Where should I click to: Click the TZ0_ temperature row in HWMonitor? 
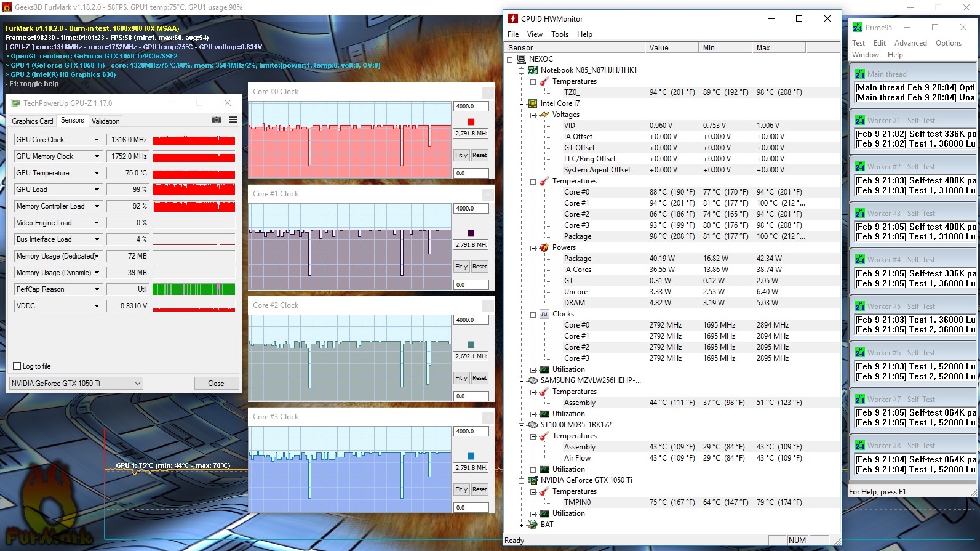point(672,92)
